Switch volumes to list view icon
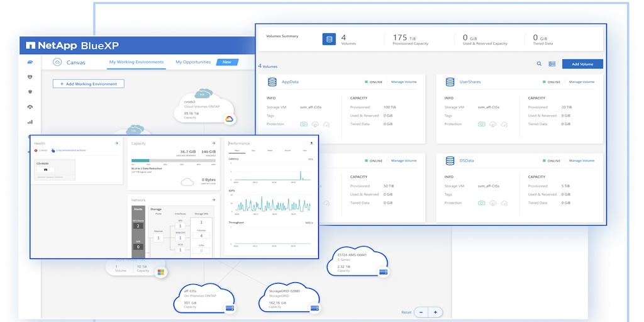 point(552,64)
